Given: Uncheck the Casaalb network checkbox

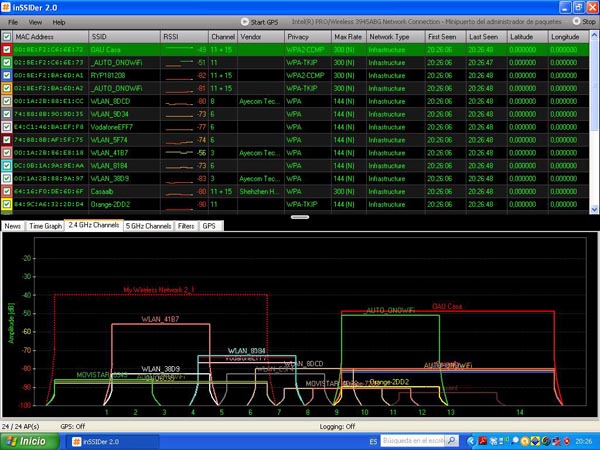Looking at the screenshot, I should point(7,191).
